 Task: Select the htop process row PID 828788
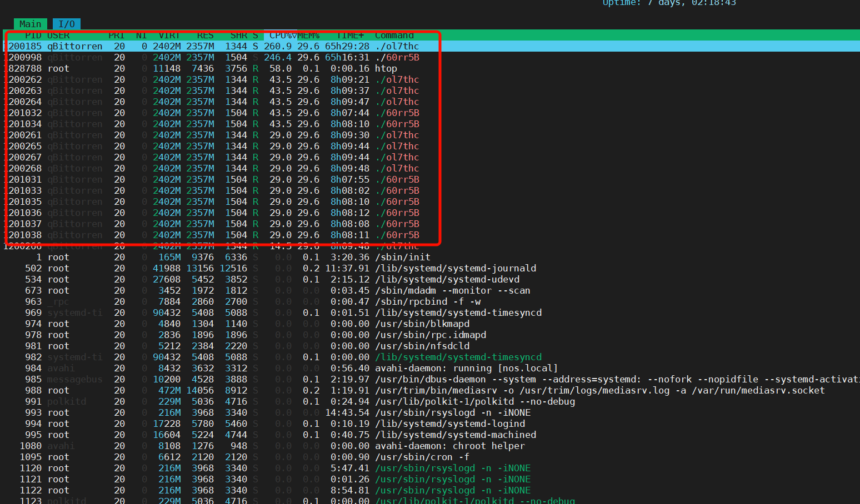431,68
